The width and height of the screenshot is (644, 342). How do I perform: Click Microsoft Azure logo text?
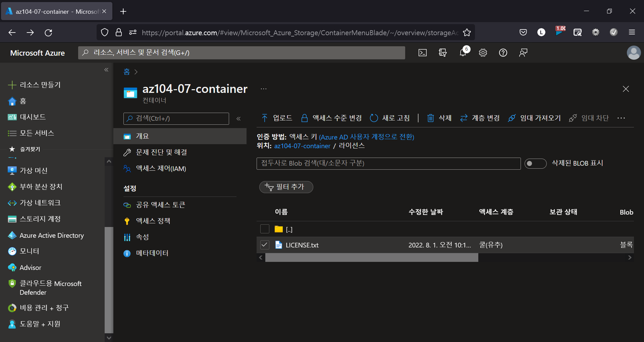coord(37,53)
